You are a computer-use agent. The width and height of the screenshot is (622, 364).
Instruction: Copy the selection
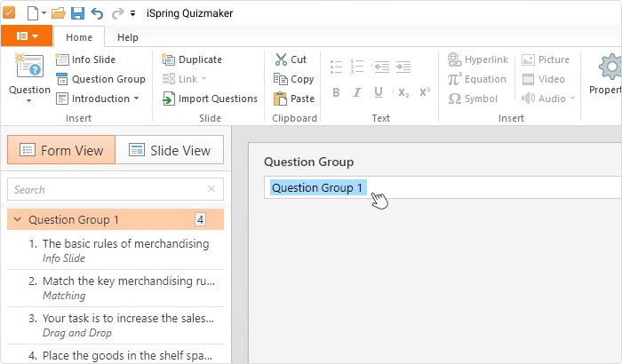[293, 79]
